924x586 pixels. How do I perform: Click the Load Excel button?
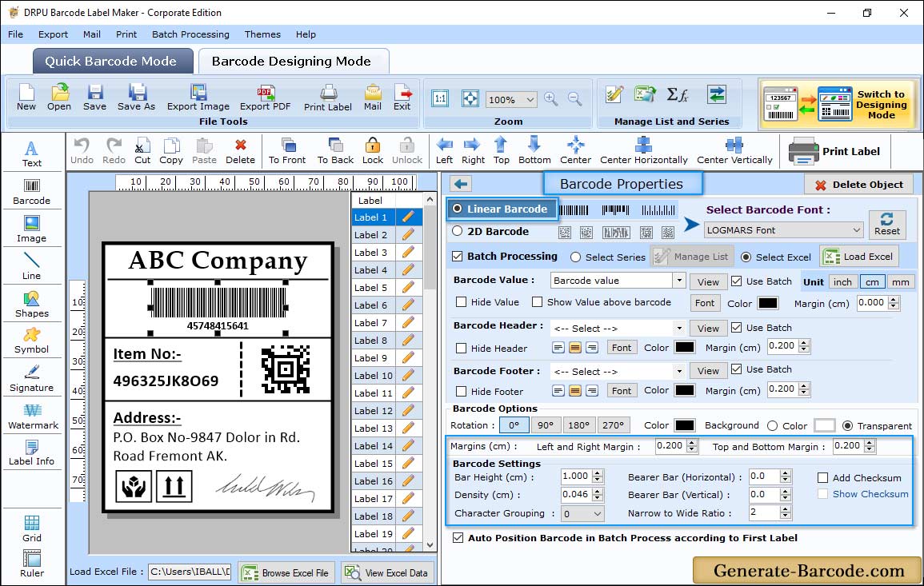[x=860, y=257]
